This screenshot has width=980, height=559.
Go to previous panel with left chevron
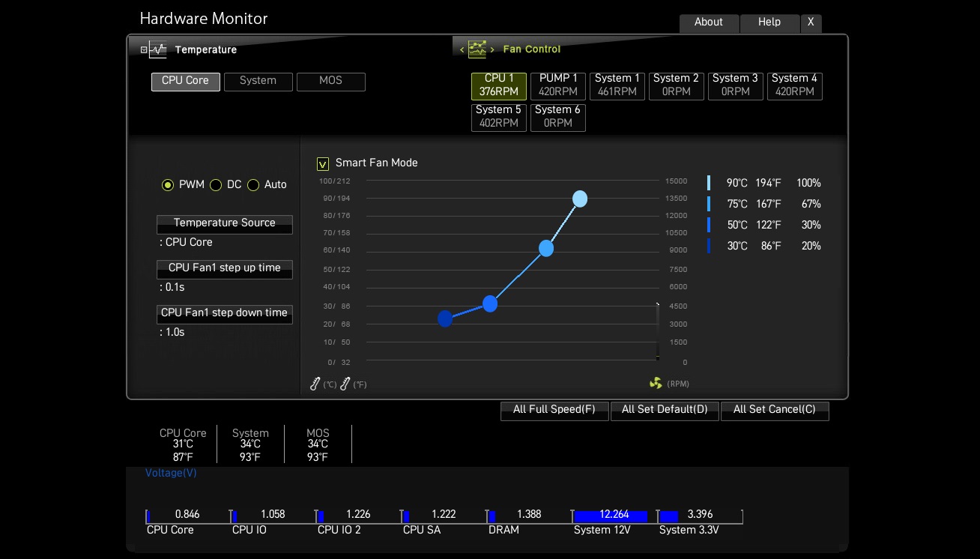tap(462, 49)
